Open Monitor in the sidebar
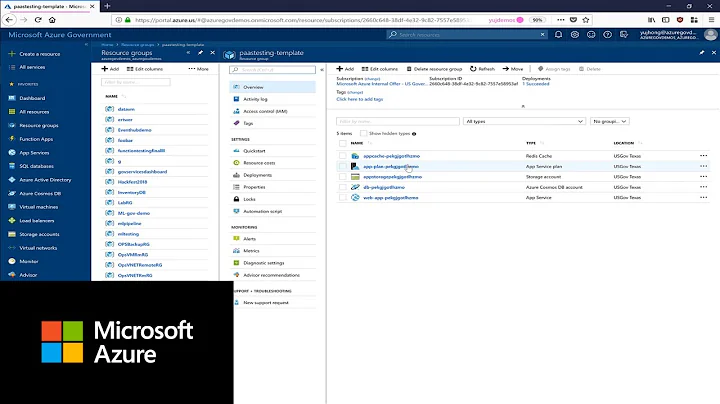Image resolution: width=720 pixels, height=404 pixels. 28,261
